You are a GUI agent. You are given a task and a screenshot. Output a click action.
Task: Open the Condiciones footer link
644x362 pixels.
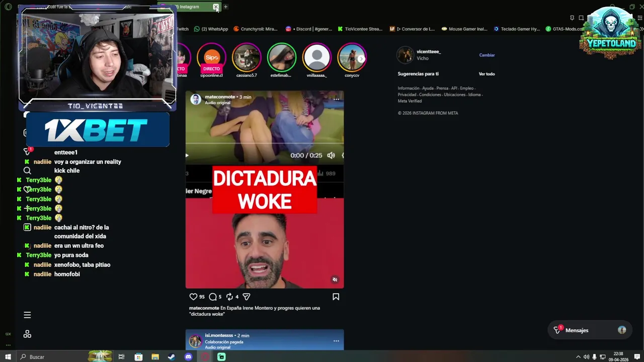point(430,95)
